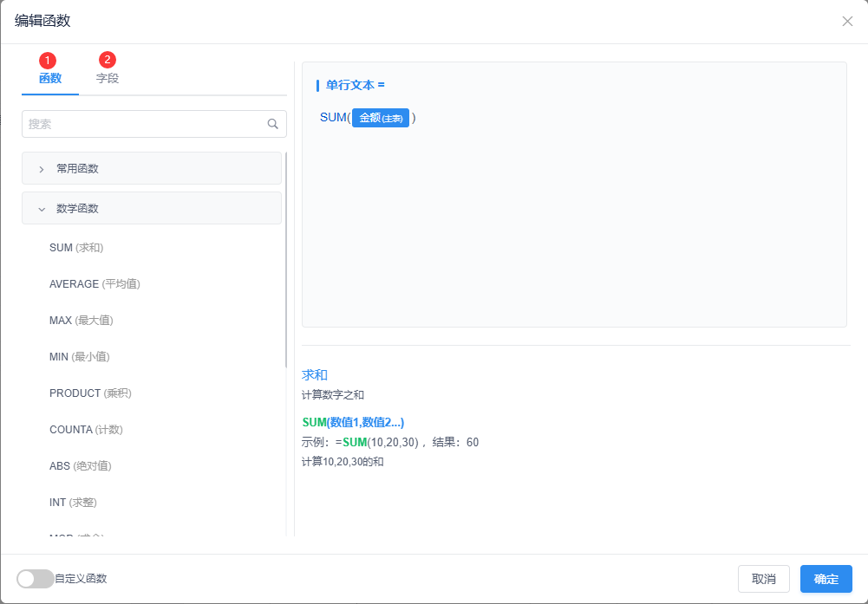Collapse the 数学函数 category

pos(152,208)
